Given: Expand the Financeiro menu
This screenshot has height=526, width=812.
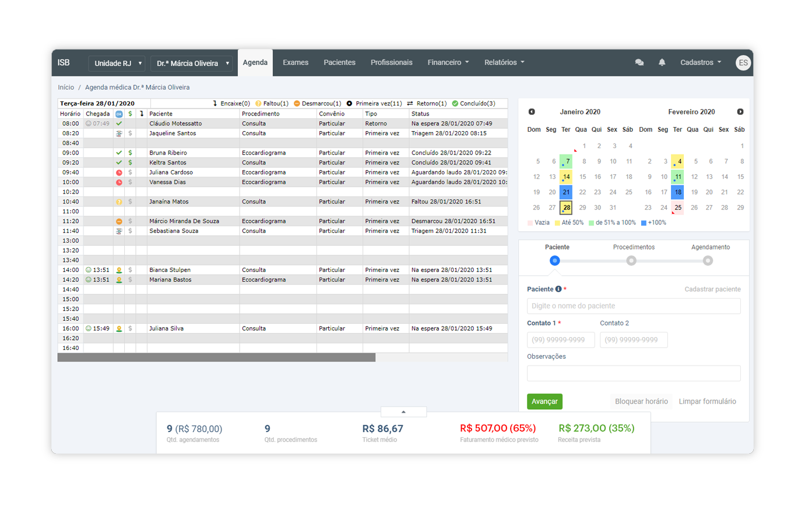Looking at the screenshot, I should tap(448, 62).
